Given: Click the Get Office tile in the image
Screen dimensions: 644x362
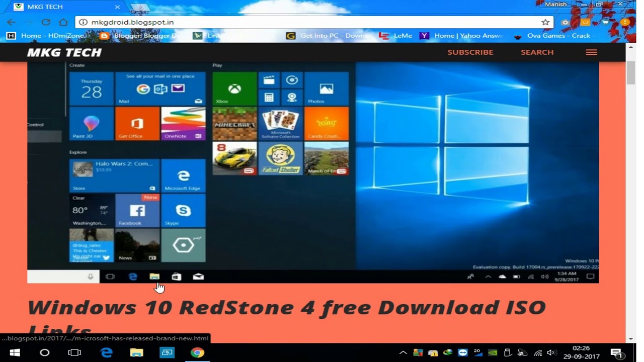Looking at the screenshot, I should pyautogui.click(x=137, y=123).
